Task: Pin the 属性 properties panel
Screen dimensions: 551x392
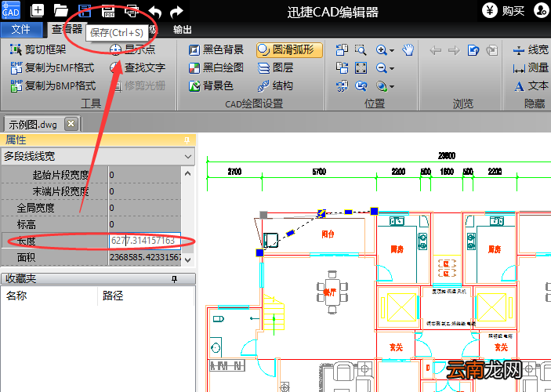Action: [187, 140]
